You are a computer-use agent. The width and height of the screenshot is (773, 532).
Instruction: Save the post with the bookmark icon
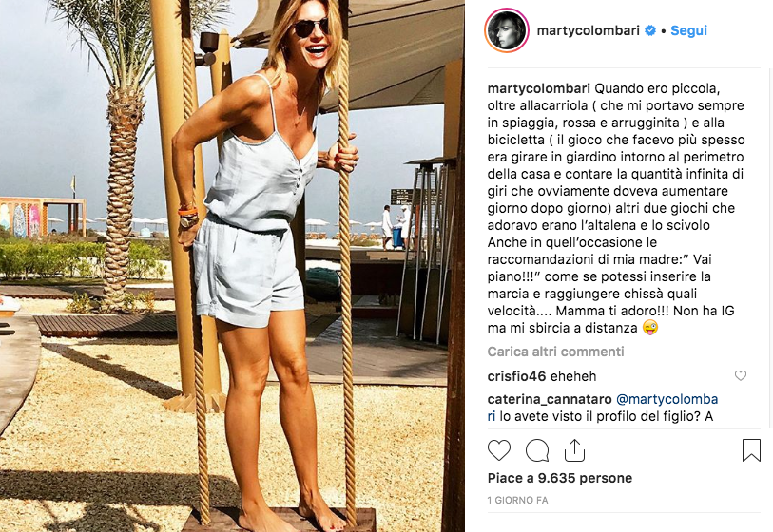(751, 449)
